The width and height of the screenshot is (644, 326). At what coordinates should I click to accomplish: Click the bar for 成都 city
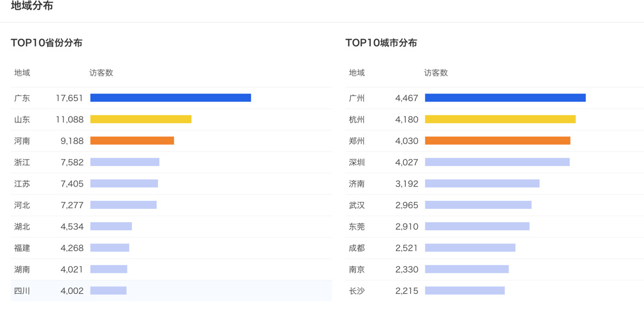(x=470, y=247)
